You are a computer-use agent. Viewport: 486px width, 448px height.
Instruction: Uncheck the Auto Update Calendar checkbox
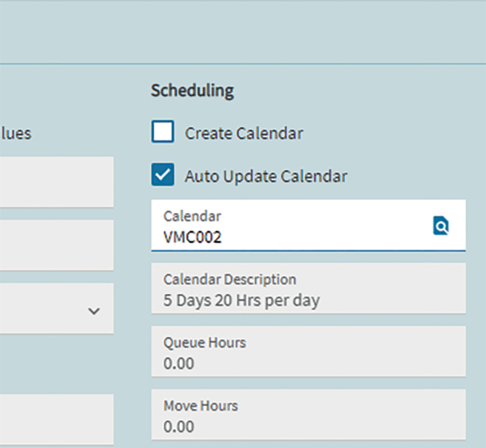click(163, 175)
